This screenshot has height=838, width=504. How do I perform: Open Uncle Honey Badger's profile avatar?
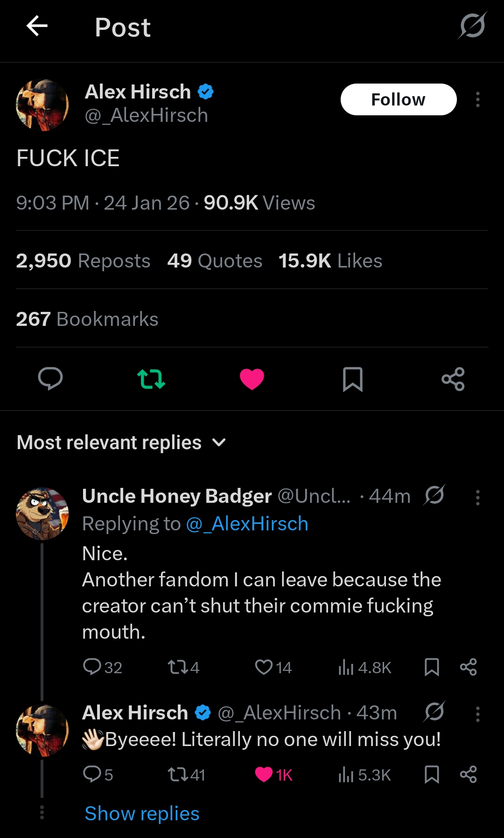pyautogui.click(x=42, y=514)
